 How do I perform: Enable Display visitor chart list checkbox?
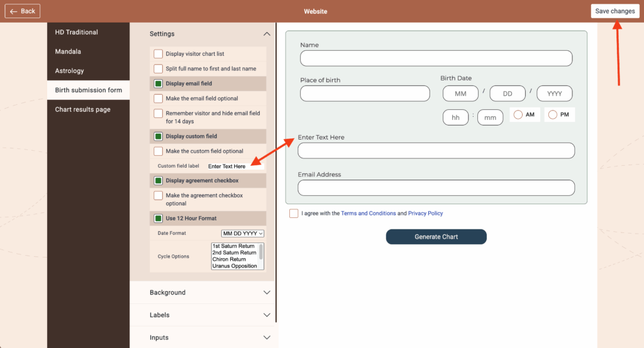158,54
